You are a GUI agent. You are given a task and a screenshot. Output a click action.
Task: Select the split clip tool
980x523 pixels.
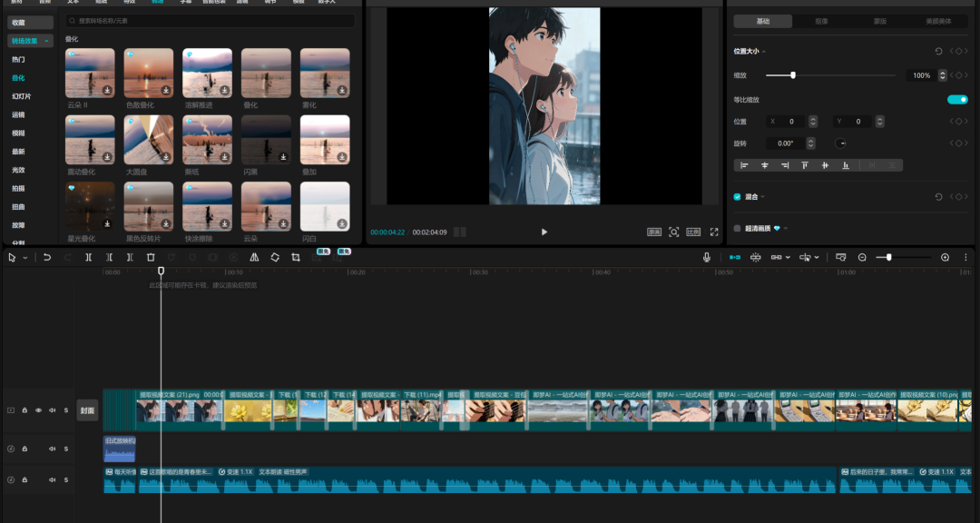pyautogui.click(x=89, y=257)
